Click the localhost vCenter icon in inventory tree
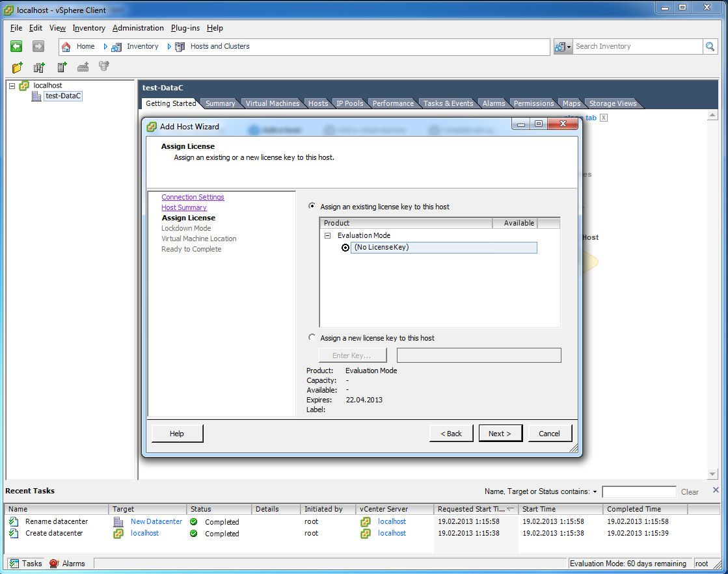Viewport: 728px width, 574px height. [x=24, y=85]
